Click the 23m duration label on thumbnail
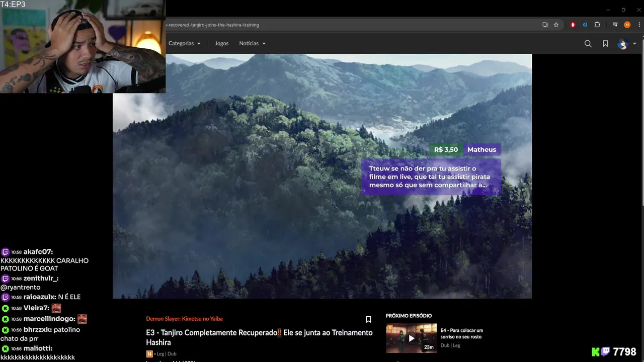Screen dimensions: 644x362 click(x=429, y=347)
